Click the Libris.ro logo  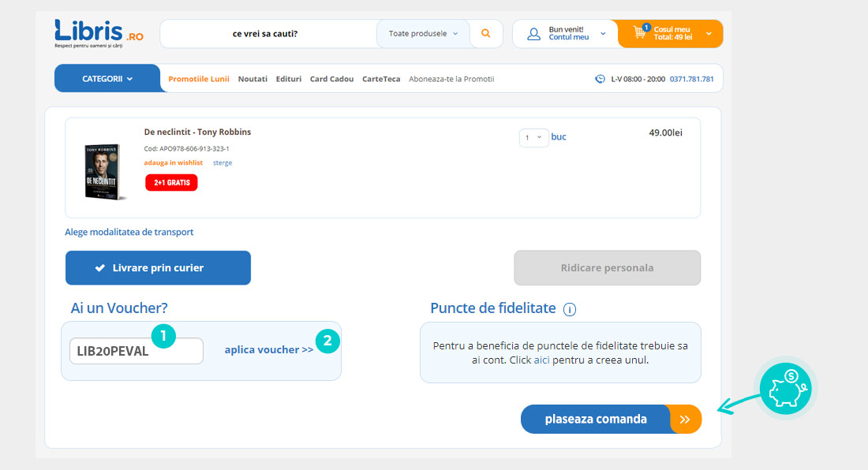click(99, 33)
